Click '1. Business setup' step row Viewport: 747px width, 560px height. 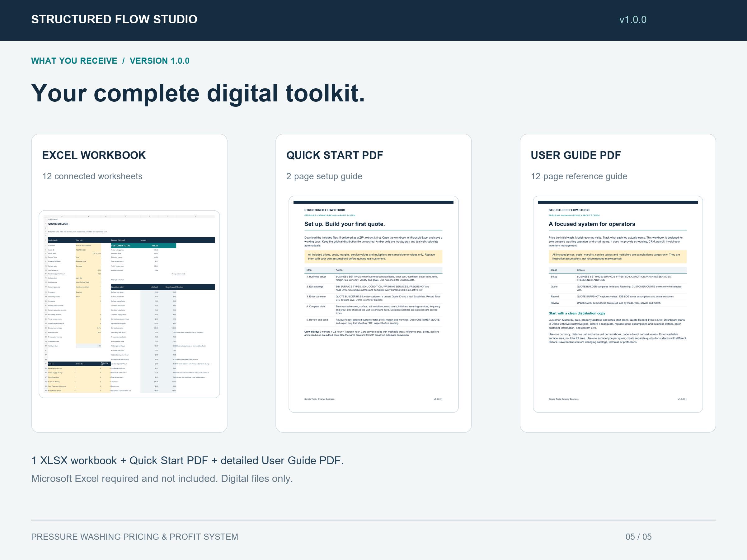point(373,278)
